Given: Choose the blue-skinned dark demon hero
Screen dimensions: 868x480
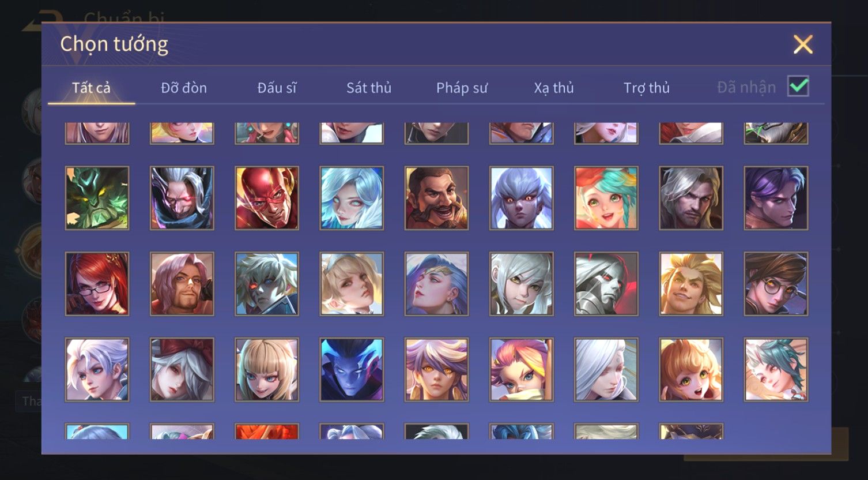Looking at the screenshot, I should (352, 369).
